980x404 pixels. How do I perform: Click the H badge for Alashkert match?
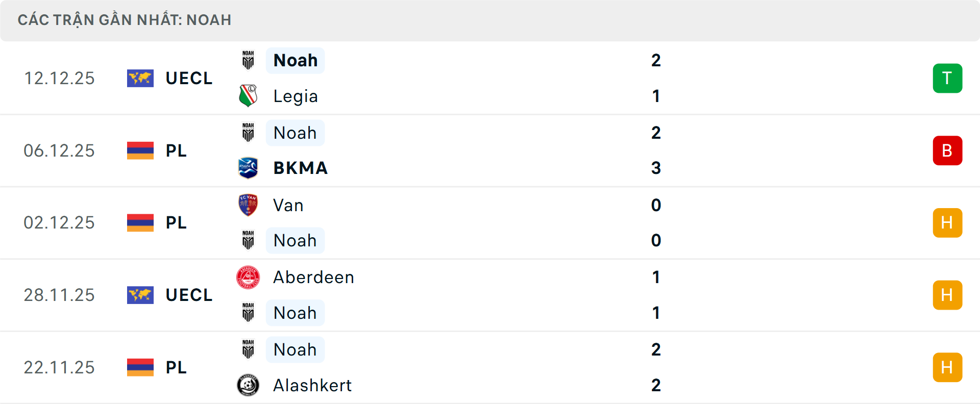pyautogui.click(x=947, y=367)
